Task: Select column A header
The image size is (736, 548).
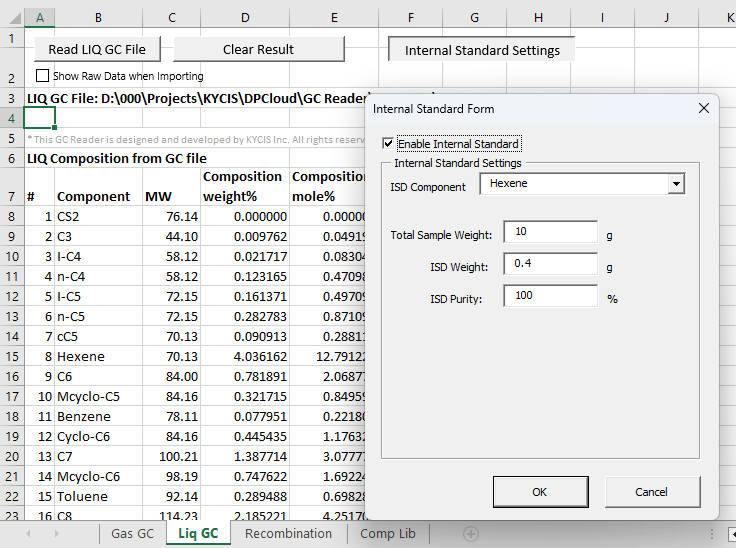Action: pos(40,18)
